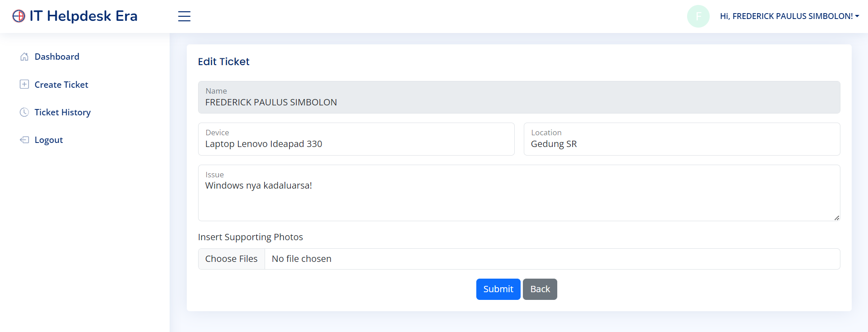Click the green user avatar circle
Image resolution: width=868 pixels, height=332 pixels.
pyautogui.click(x=698, y=16)
